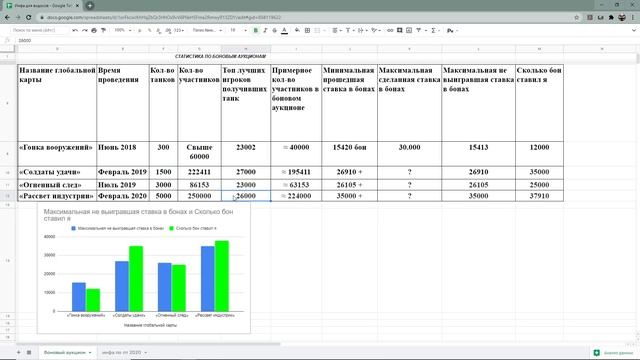Click the formula bar input
Image resolution: width=640 pixels, height=360 pixels.
pyautogui.click(x=327, y=40)
